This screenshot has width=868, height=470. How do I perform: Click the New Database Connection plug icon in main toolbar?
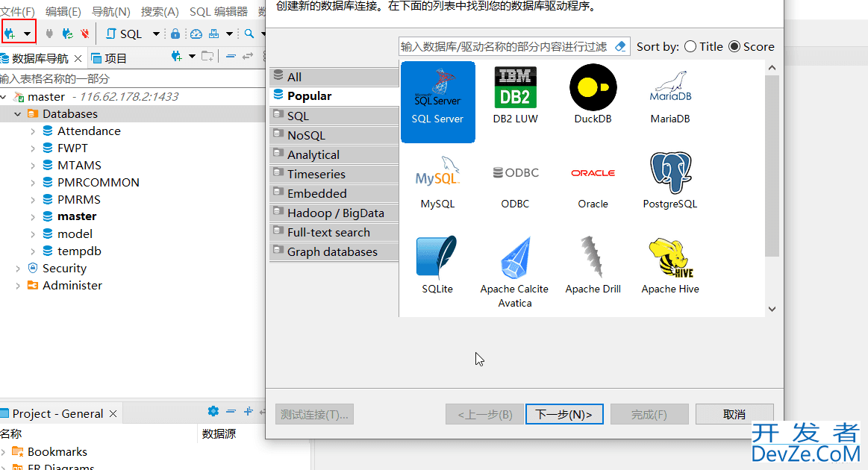(10, 34)
